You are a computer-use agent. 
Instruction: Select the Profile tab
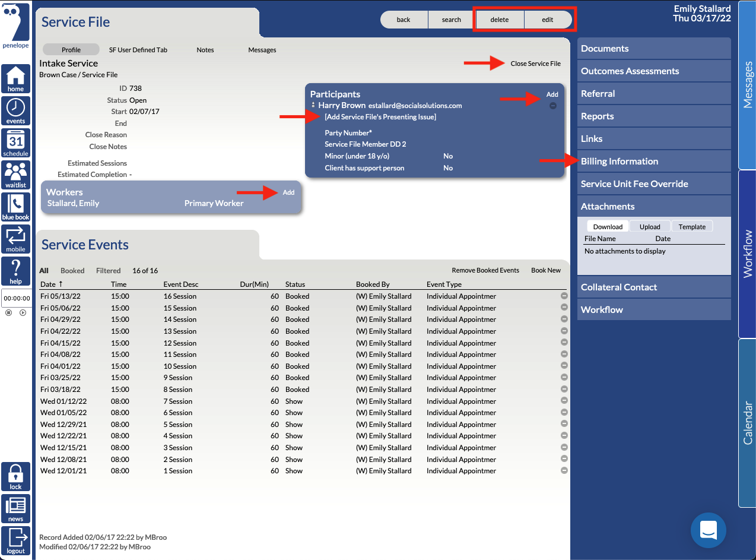coord(71,50)
